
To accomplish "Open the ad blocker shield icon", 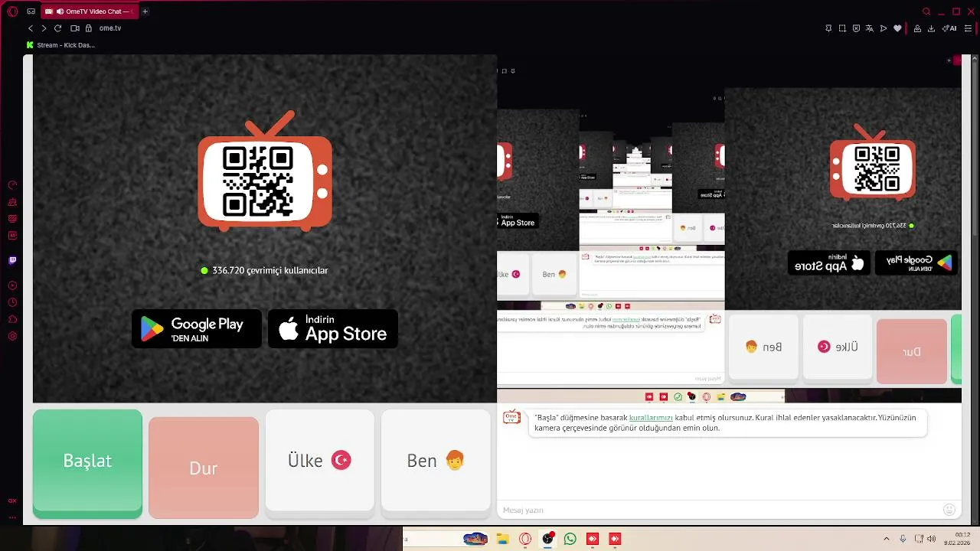I will coord(856,28).
